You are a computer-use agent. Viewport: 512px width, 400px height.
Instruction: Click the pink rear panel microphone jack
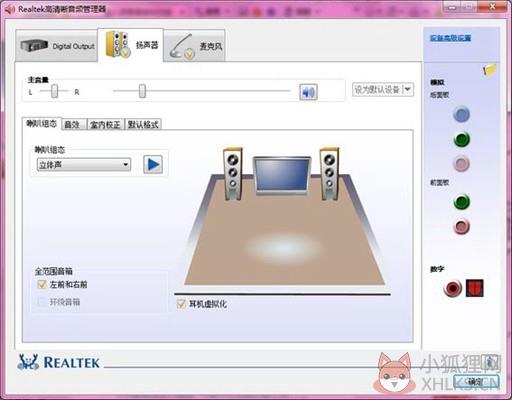point(462,164)
